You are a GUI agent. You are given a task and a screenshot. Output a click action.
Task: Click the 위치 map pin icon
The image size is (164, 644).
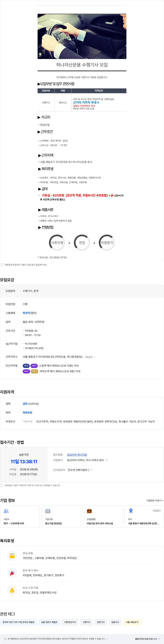pos(131,511)
